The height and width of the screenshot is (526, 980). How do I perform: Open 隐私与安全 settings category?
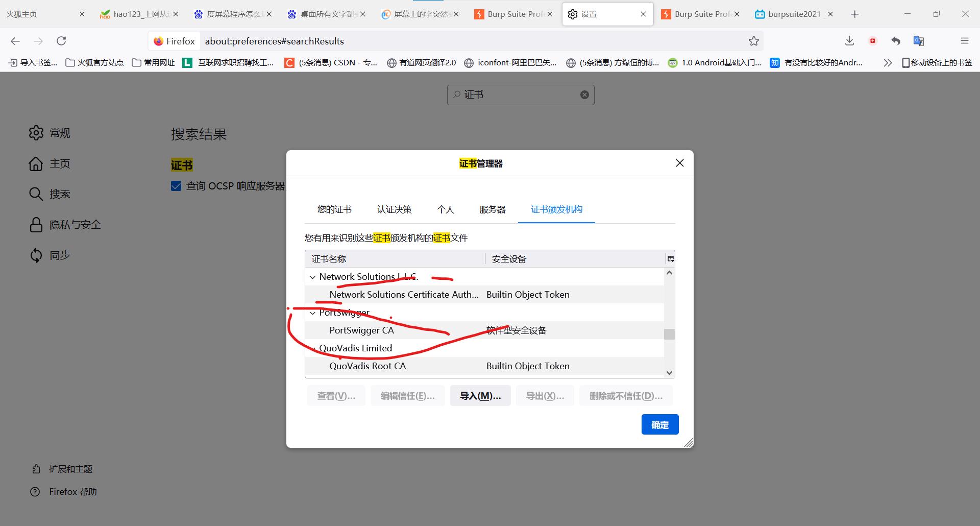tap(65, 225)
